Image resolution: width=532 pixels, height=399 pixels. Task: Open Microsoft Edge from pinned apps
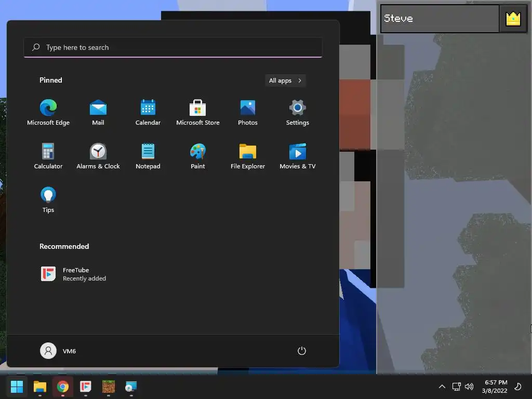pyautogui.click(x=48, y=113)
